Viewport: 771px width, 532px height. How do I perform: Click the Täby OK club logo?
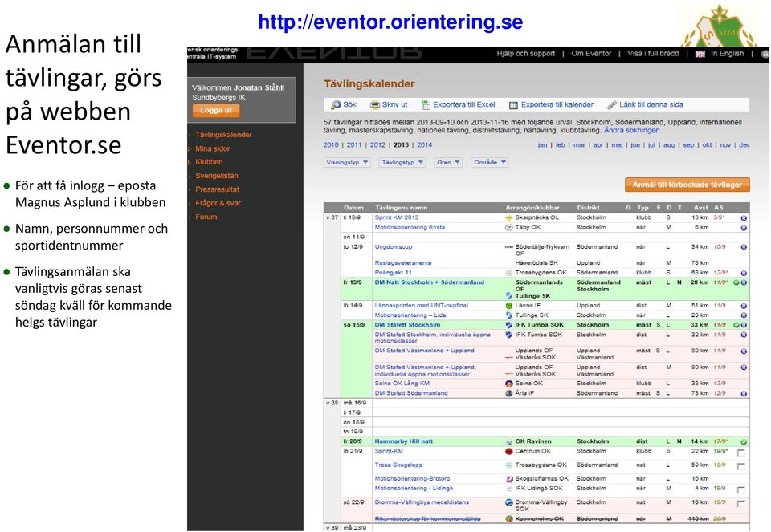click(509, 227)
